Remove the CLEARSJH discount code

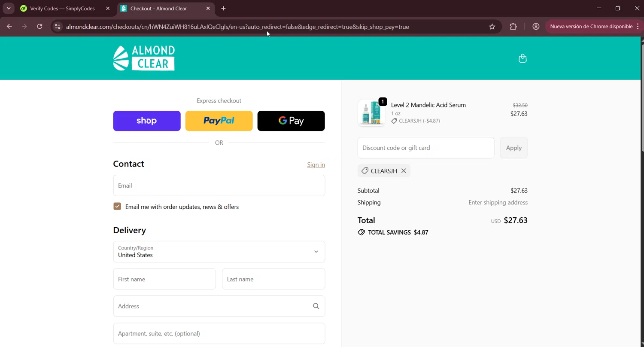tap(404, 171)
